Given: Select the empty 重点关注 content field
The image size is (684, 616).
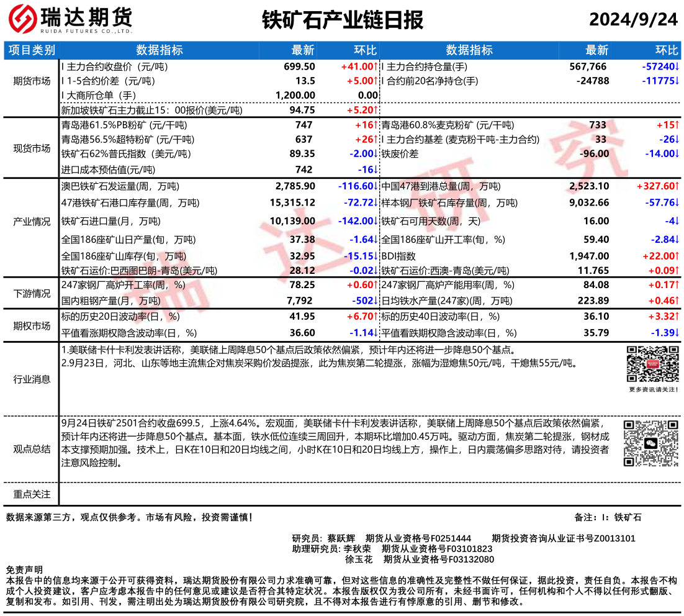Looking at the screenshot, I should [x=371, y=494].
